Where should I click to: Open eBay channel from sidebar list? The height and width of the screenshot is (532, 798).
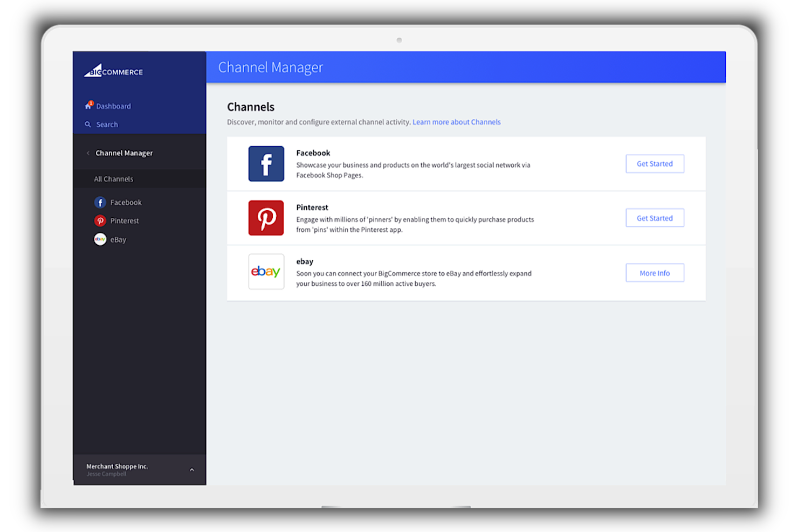[118, 240]
